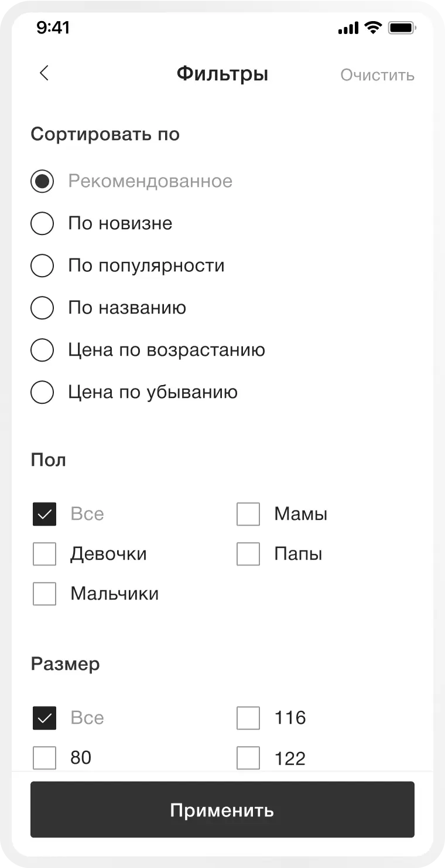Viewport: 445px width, 868px height.
Task: Tap the cellular signal strength icon
Action: (348, 27)
